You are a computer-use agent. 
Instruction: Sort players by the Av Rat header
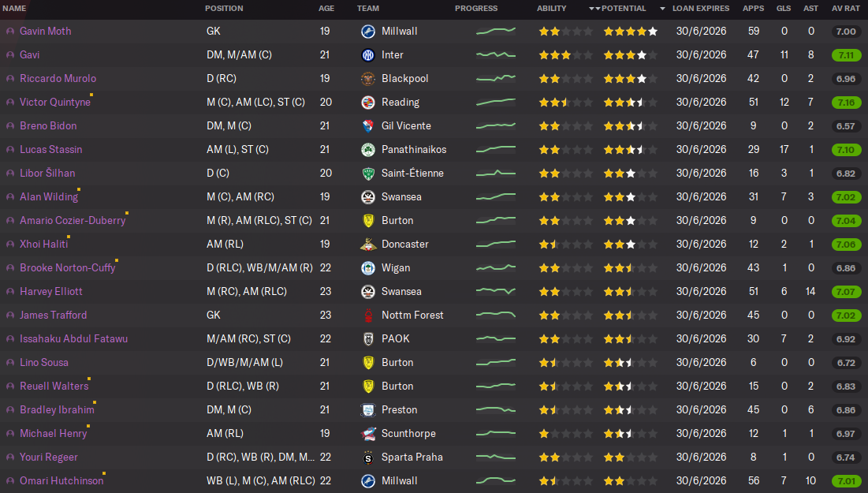tap(846, 9)
